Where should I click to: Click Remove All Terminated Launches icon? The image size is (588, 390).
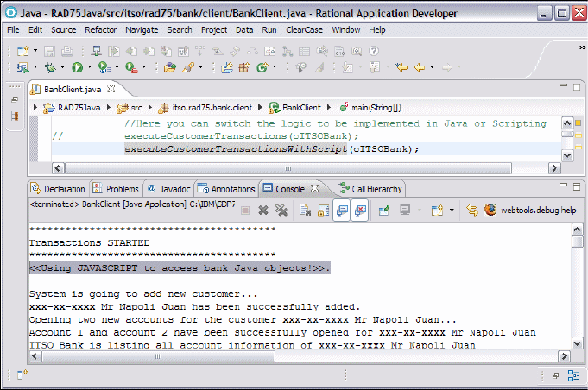tap(281, 210)
